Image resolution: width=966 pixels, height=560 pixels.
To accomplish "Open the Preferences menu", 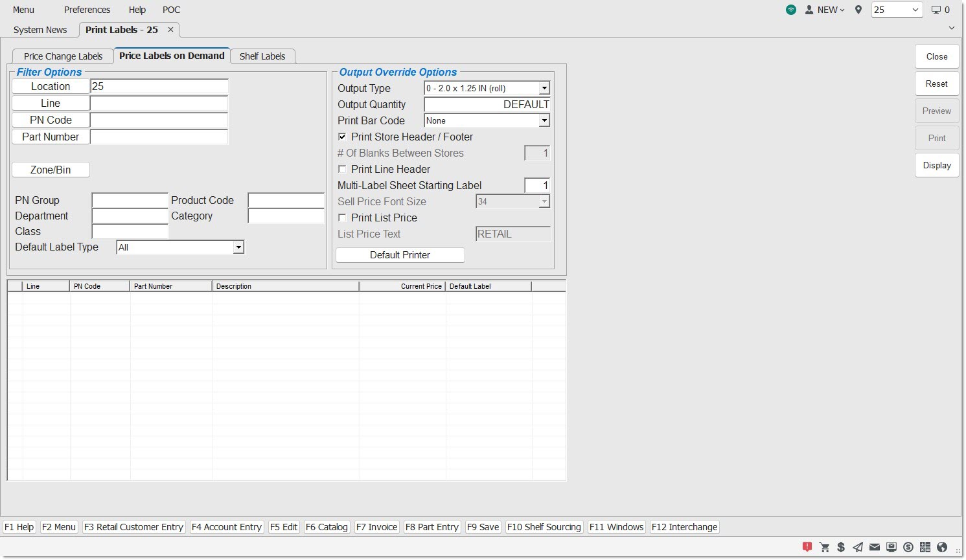I will [x=87, y=10].
